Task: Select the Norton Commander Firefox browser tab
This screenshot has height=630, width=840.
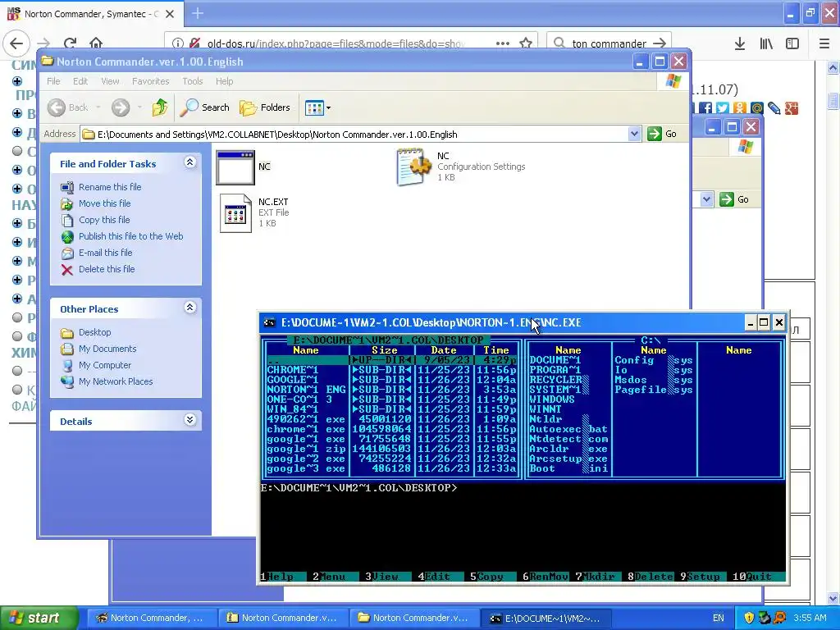Action: point(91,14)
